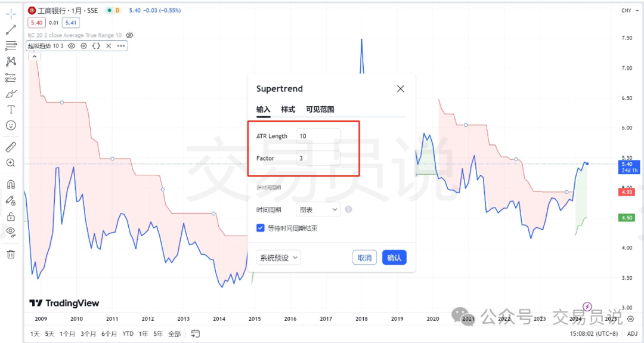Click the 5.40 blue current price label
The width and height of the screenshot is (644, 343).
click(x=629, y=167)
